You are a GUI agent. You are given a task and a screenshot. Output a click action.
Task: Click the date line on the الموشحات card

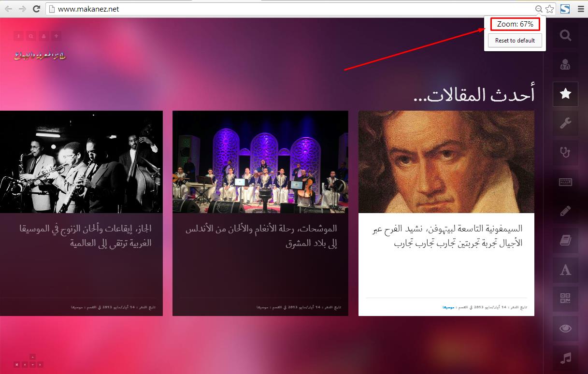tap(299, 307)
